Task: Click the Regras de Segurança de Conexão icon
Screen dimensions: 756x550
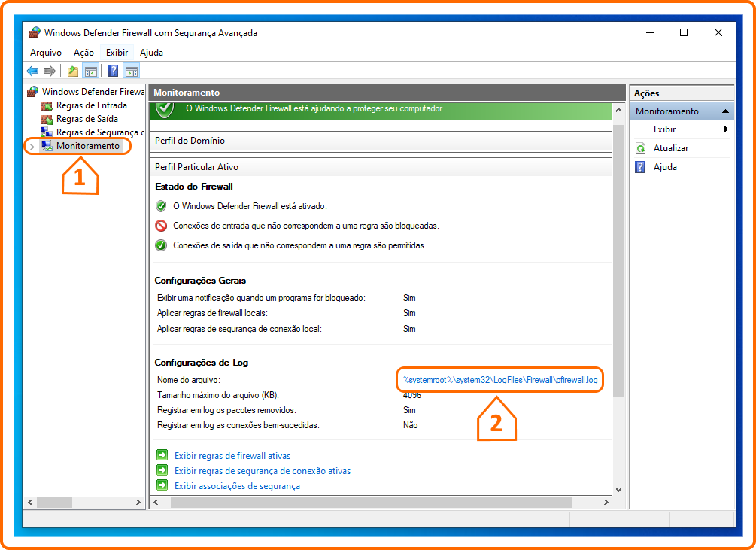Action: point(47,132)
